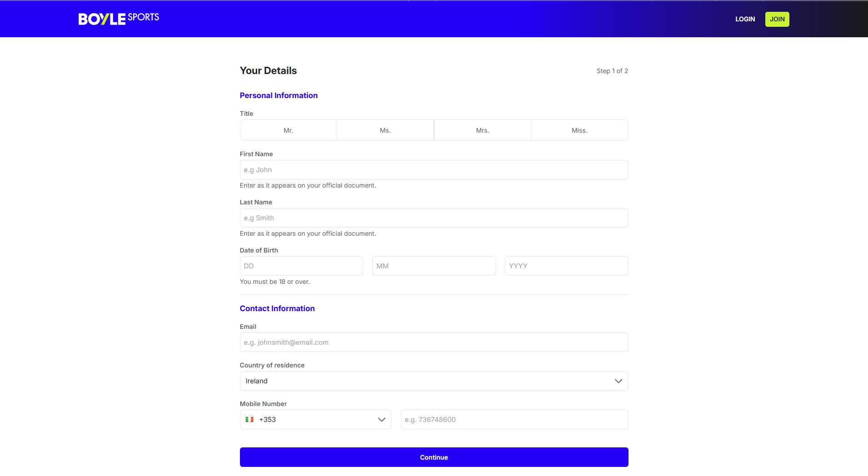Expand the Country of residence dropdown

tap(434, 381)
